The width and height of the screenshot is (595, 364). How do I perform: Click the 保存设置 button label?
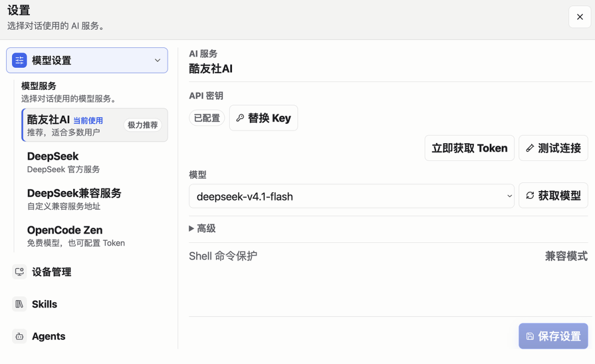click(559, 336)
